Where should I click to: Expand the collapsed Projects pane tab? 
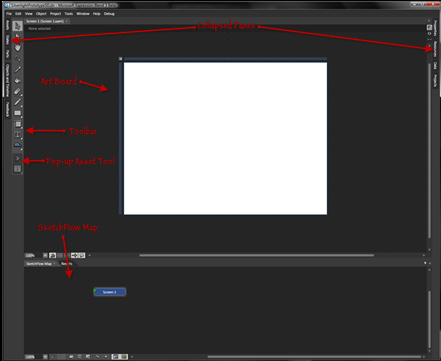click(x=435, y=81)
